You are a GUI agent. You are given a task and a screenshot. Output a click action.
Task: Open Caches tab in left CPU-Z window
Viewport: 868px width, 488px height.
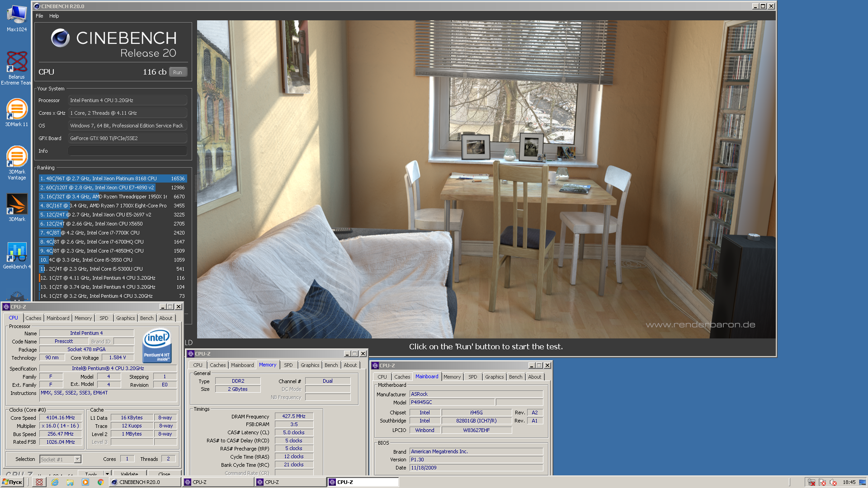33,318
